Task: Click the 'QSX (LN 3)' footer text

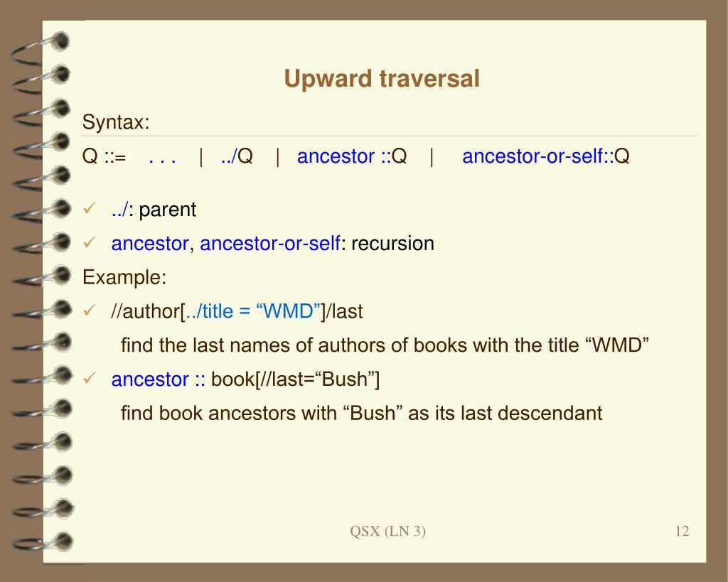Action: pyautogui.click(x=387, y=531)
